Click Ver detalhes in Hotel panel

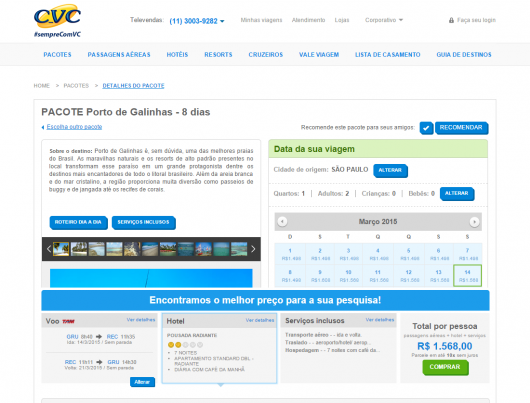(260, 320)
